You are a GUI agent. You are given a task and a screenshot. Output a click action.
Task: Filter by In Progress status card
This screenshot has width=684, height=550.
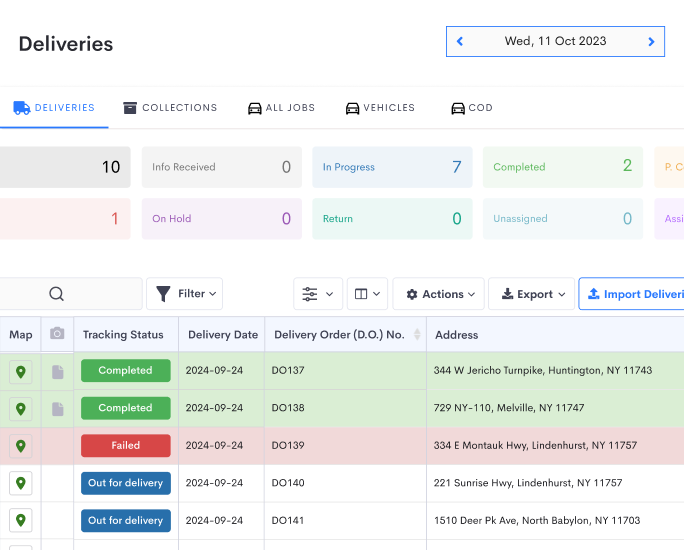point(392,167)
